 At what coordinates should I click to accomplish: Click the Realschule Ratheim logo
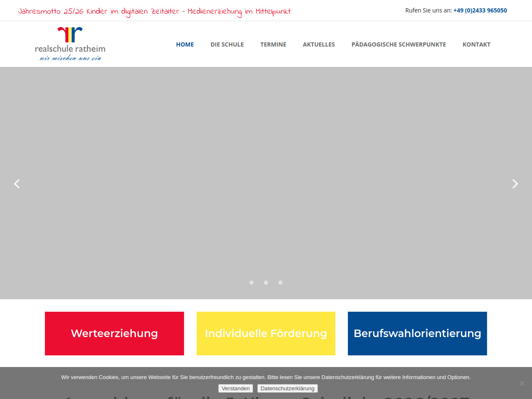[70, 44]
